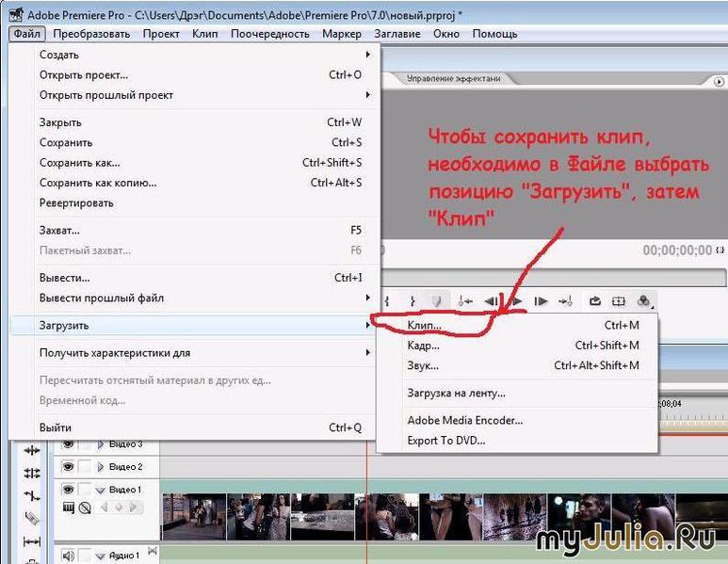Image resolution: width=728 pixels, height=564 pixels.
Task: Collapse the Аудио 1 track
Action: 100,556
